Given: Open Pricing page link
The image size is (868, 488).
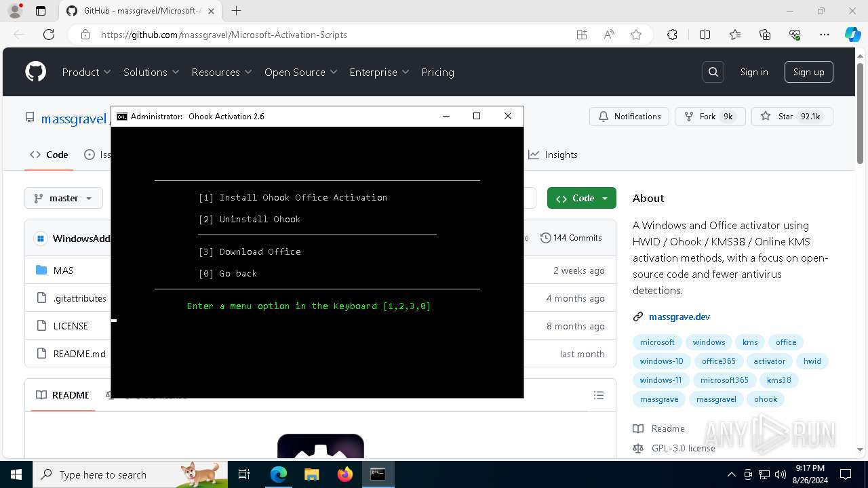Looking at the screenshot, I should (437, 72).
